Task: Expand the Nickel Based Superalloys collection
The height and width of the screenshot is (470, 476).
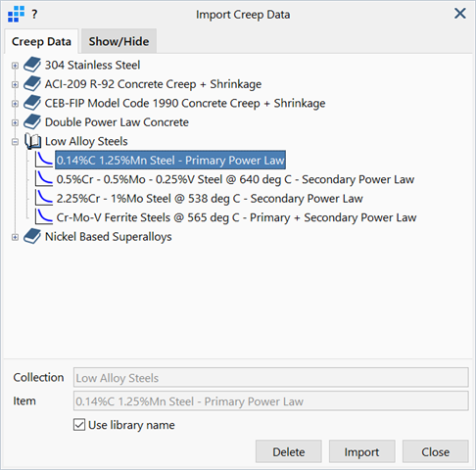Action: [15, 237]
